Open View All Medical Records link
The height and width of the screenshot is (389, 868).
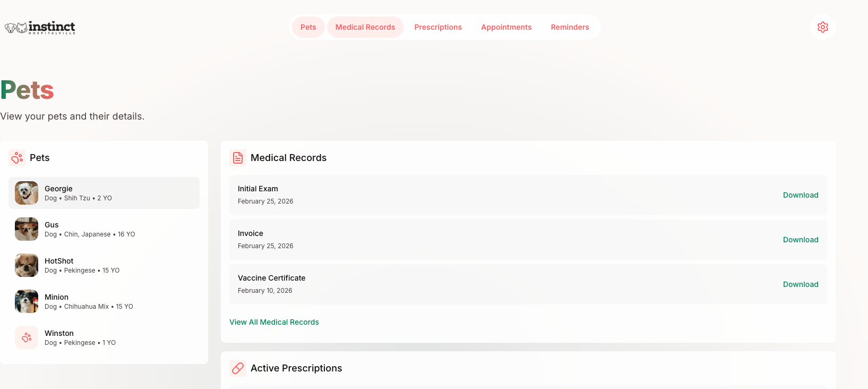pos(274,322)
